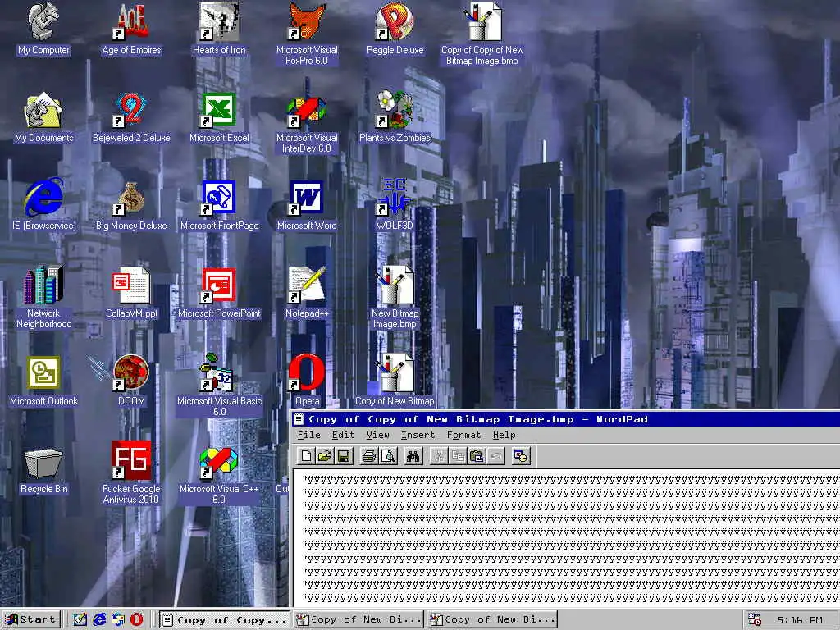Click the Date/Time insert icon in WordPad

coord(521,456)
